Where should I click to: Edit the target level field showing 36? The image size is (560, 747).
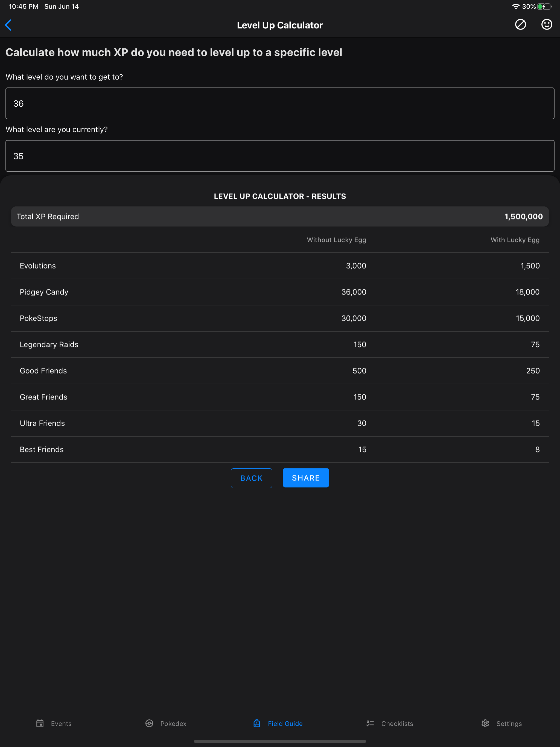280,103
